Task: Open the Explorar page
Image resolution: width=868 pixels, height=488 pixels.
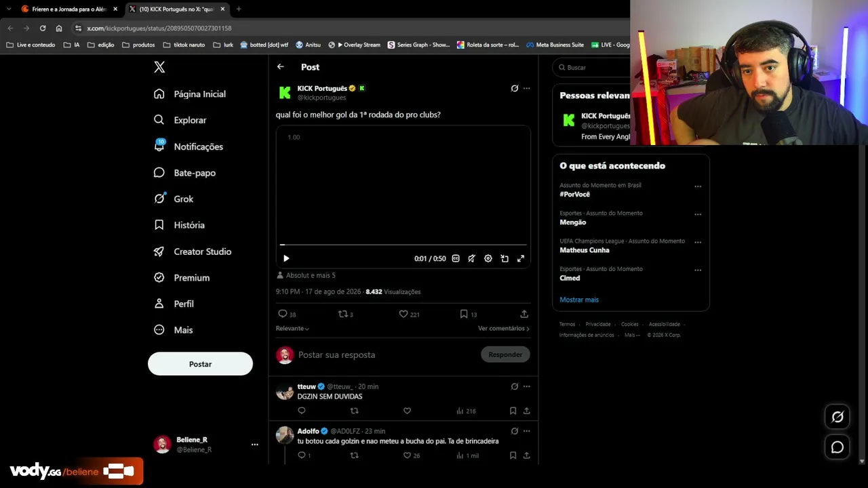Action: [180, 120]
